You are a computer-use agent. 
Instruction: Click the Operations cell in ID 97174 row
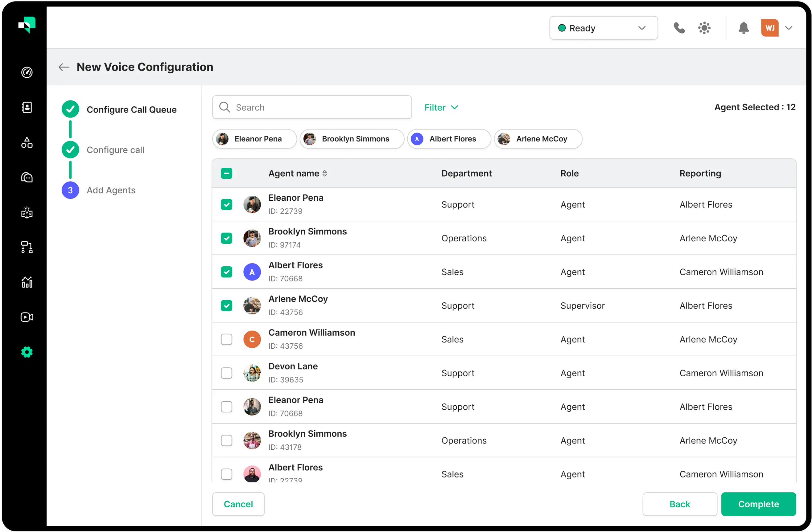pos(464,238)
